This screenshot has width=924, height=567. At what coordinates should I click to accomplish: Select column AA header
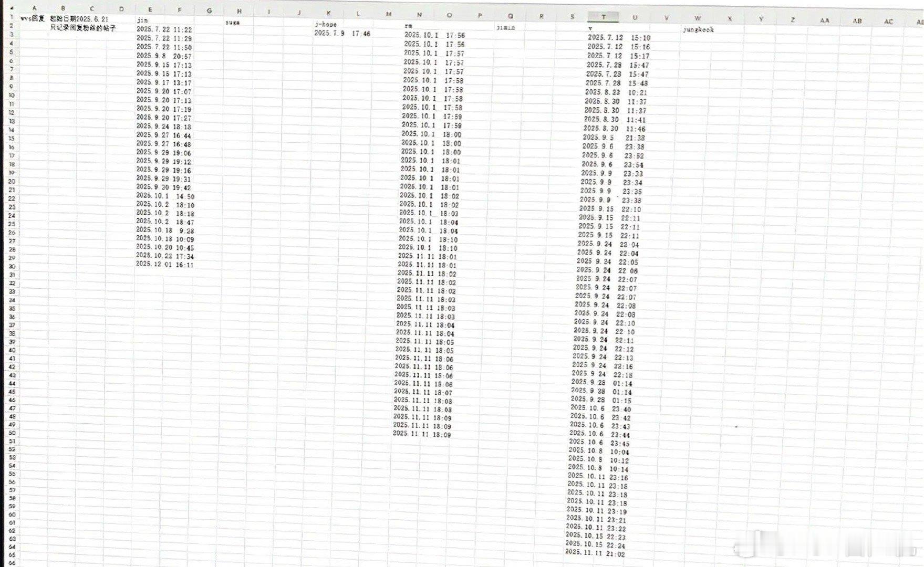[x=825, y=20]
